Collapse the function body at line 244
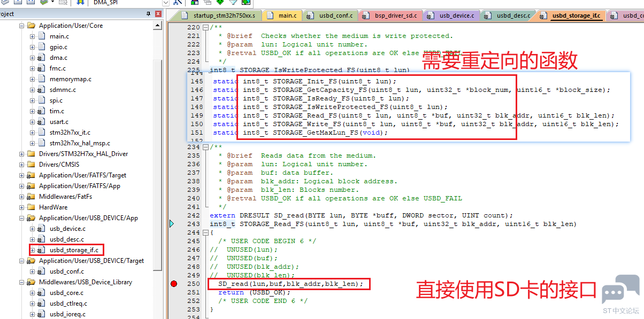 click(x=205, y=232)
